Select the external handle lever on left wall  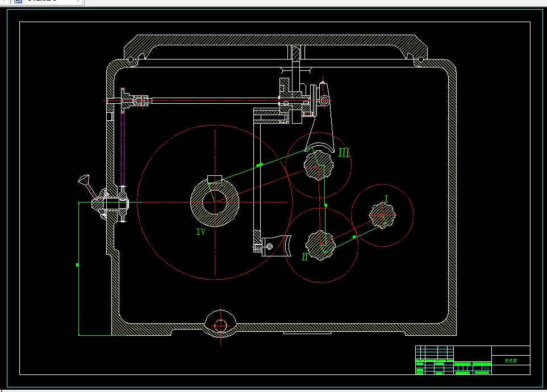pos(89,187)
